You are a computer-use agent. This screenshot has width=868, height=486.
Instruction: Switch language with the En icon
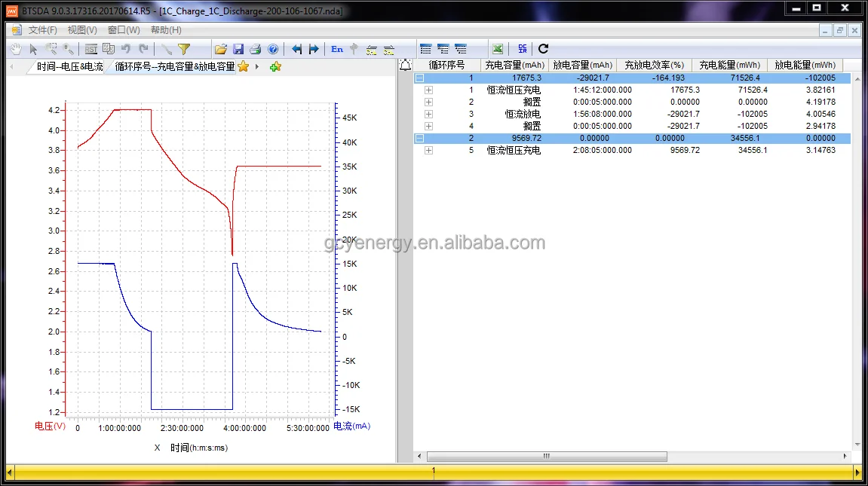click(337, 49)
